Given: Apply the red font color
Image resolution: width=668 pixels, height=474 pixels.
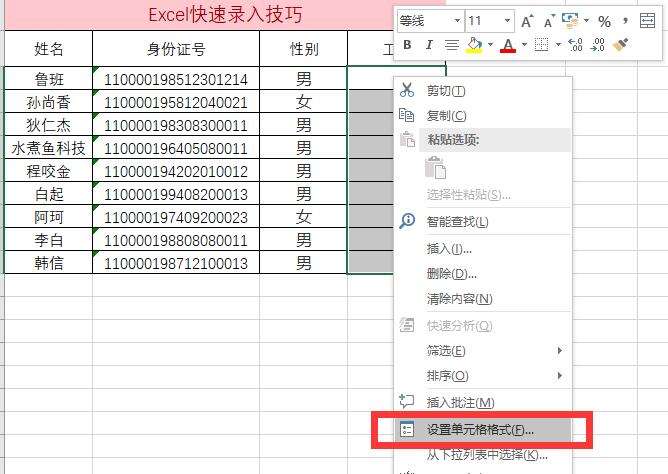Looking at the screenshot, I should (x=508, y=45).
